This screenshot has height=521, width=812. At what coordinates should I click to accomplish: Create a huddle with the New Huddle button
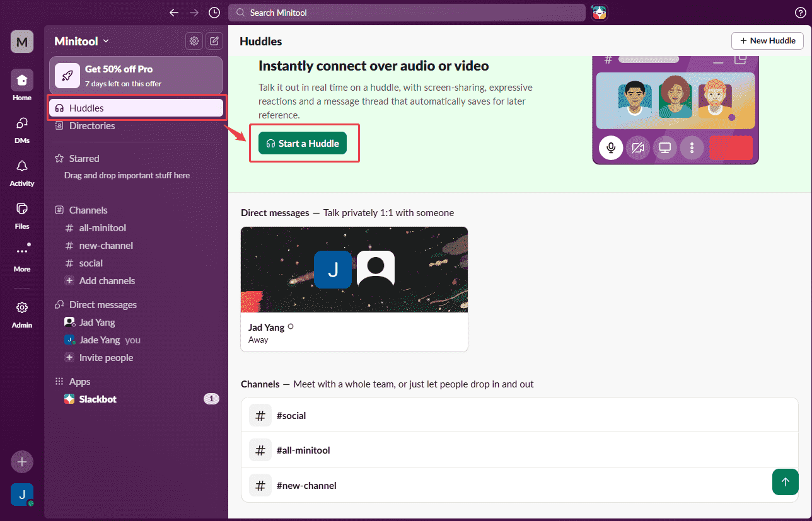click(x=767, y=40)
